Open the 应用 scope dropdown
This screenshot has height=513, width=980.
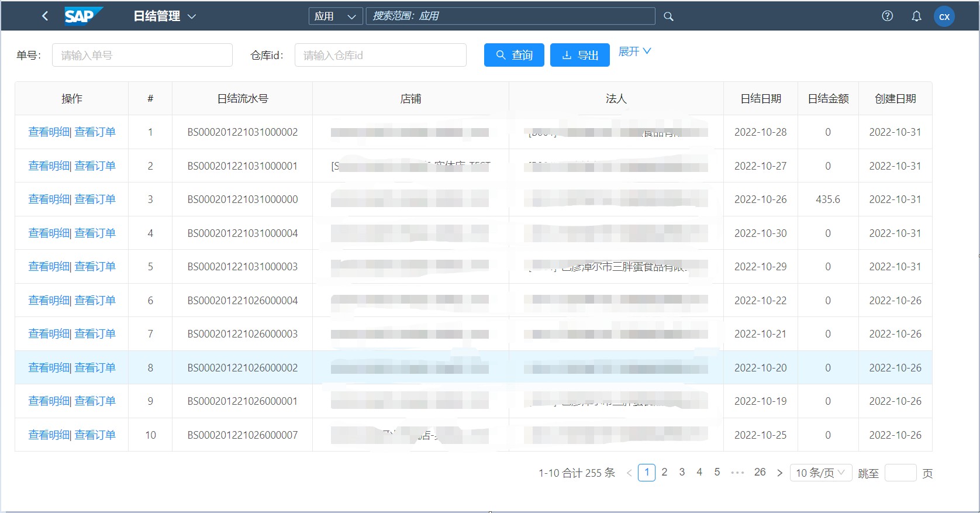pos(336,16)
